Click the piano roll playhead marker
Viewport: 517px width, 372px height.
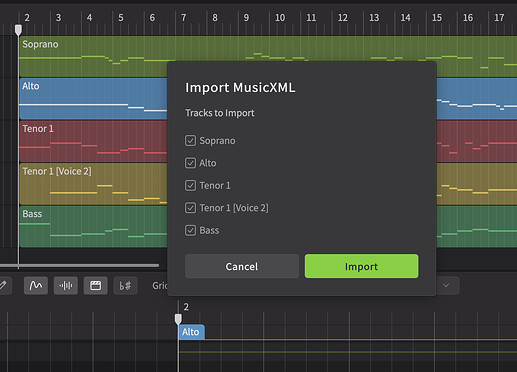pyautogui.click(x=178, y=319)
